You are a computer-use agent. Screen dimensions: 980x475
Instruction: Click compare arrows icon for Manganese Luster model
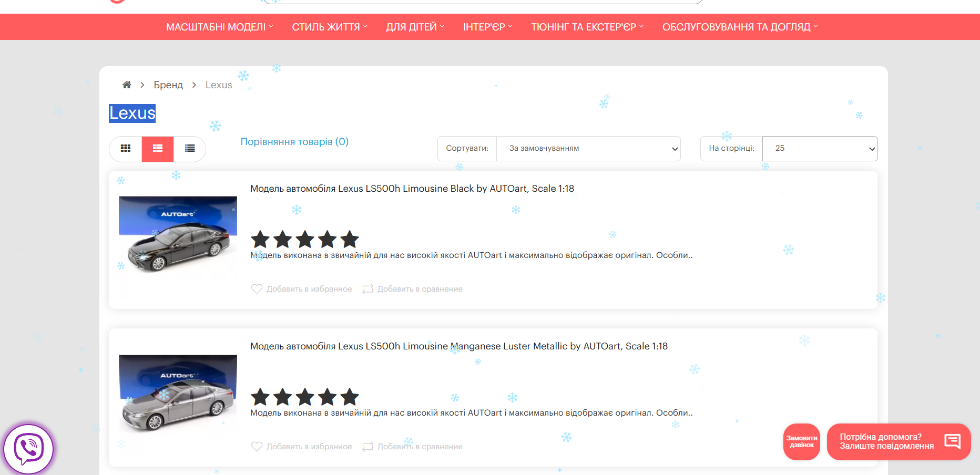pos(368,447)
